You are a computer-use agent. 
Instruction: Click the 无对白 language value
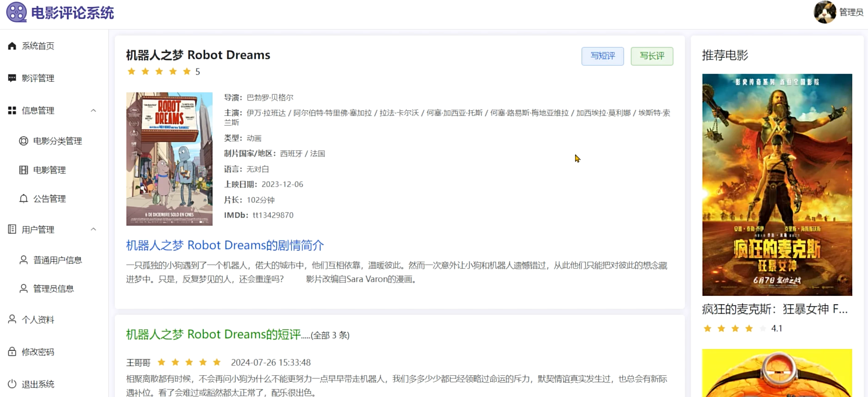pos(258,169)
